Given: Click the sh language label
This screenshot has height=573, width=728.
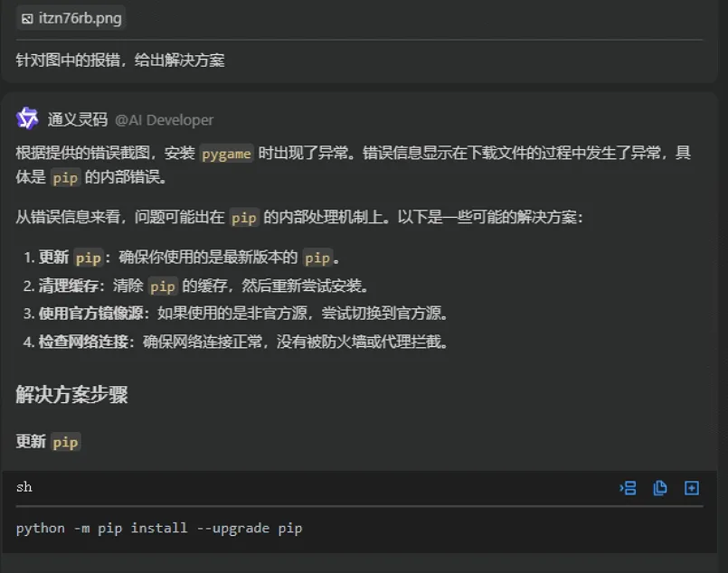Looking at the screenshot, I should click(24, 487).
